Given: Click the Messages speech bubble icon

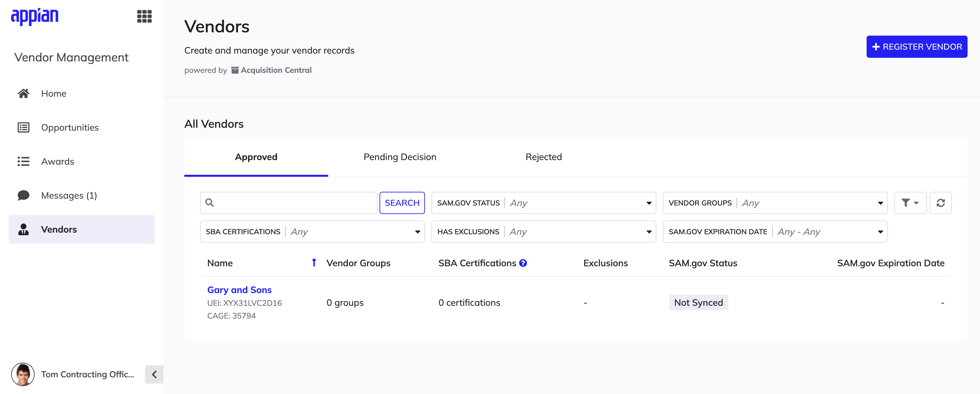Looking at the screenshot, I should point(24,195).
